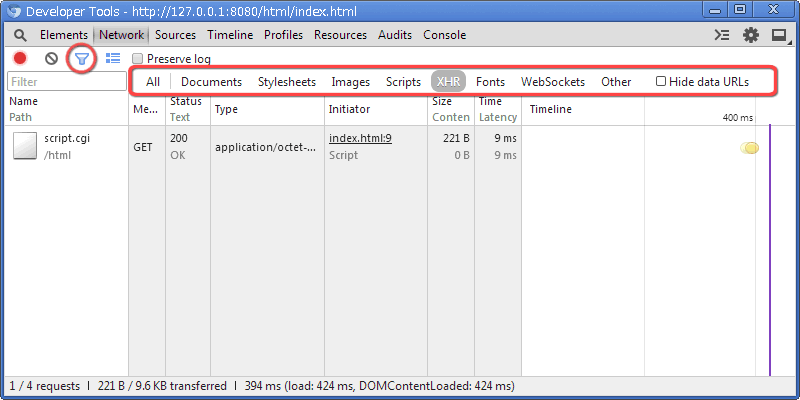Viewport: 800px width, 400px height.
Task: Click the search magnifier icon
Action: [x=20, y=35]
